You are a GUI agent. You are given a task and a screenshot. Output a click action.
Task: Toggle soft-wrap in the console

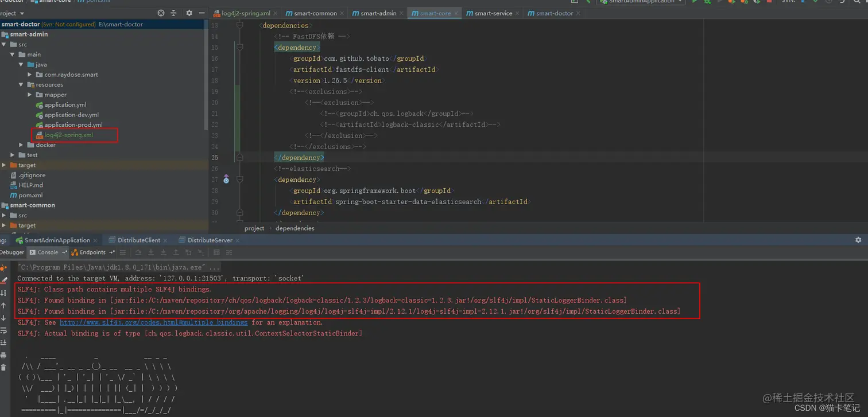click(x=3, y=330)
